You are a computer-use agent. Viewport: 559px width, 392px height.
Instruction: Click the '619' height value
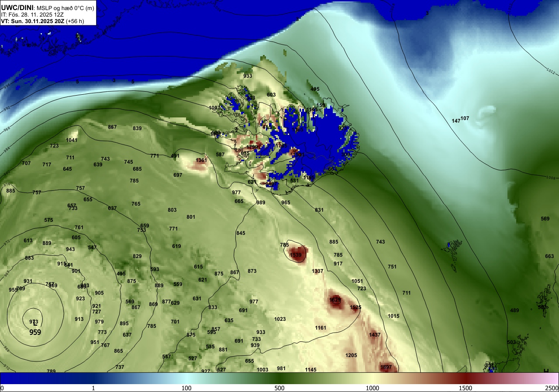click(176, 246)
